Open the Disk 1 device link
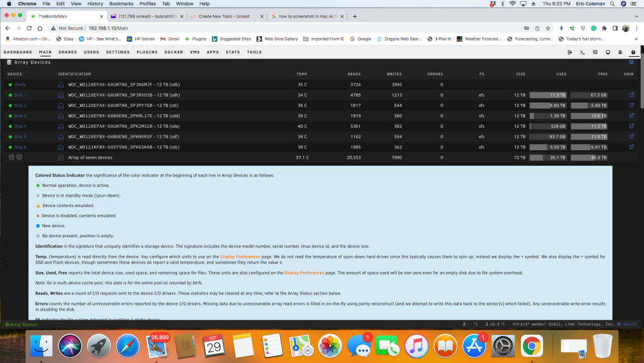 pos(21,95)
